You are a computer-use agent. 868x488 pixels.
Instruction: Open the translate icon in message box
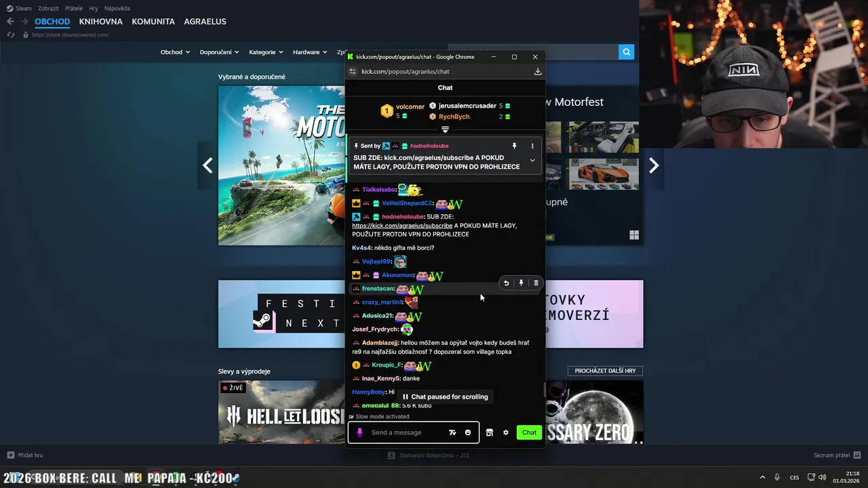(x=452, y=432)
